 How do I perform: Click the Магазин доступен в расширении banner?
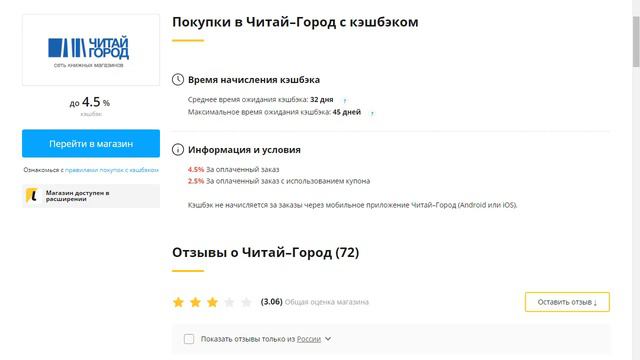91,196
